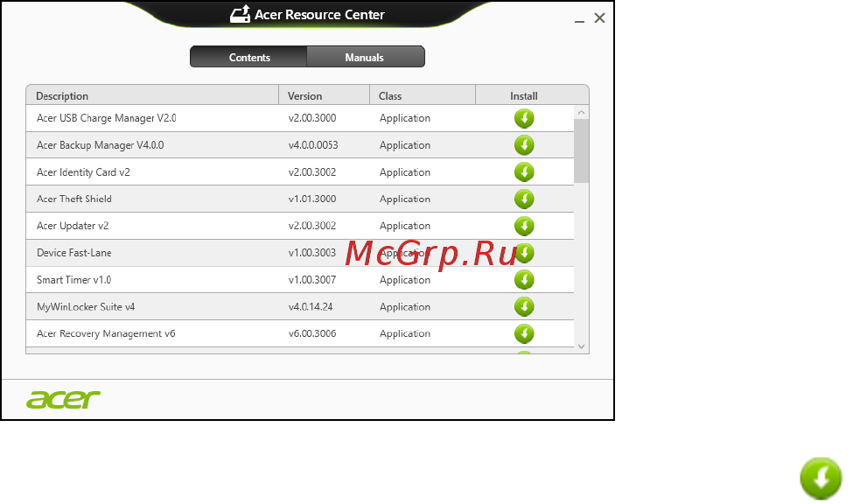This screenshot has width=853, height=504.
Task: Sort by the Class column header
Action: [x=423, y=95]
